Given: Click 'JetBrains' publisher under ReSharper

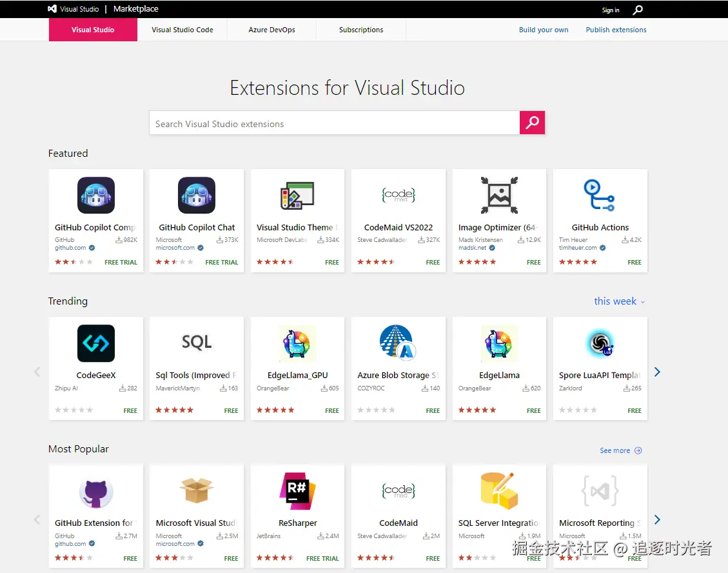Looking at the screenshot, I should click(x=268, y=536).
